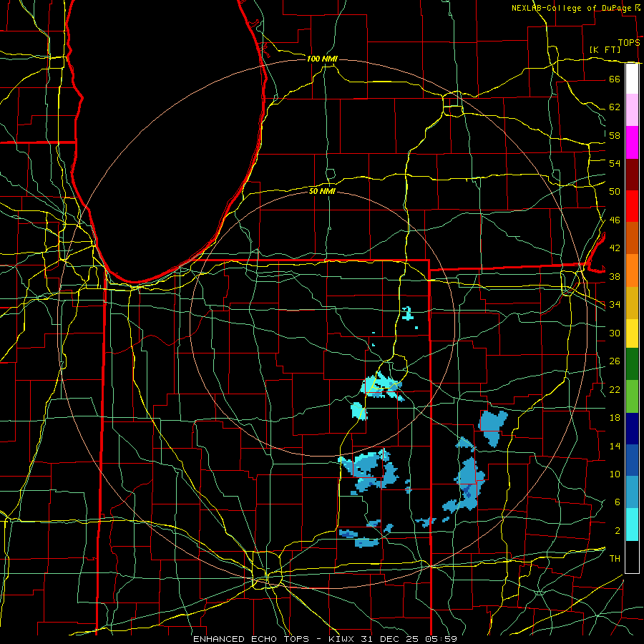644x644 pixels.
Task: Select the dark green legend swatch
Action: pos(632,364)
